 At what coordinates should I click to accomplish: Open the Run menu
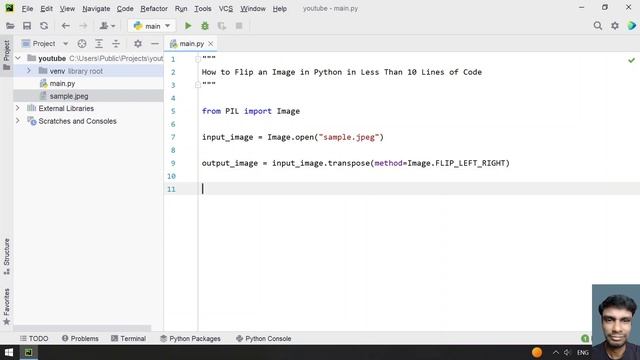click(181, 9)
